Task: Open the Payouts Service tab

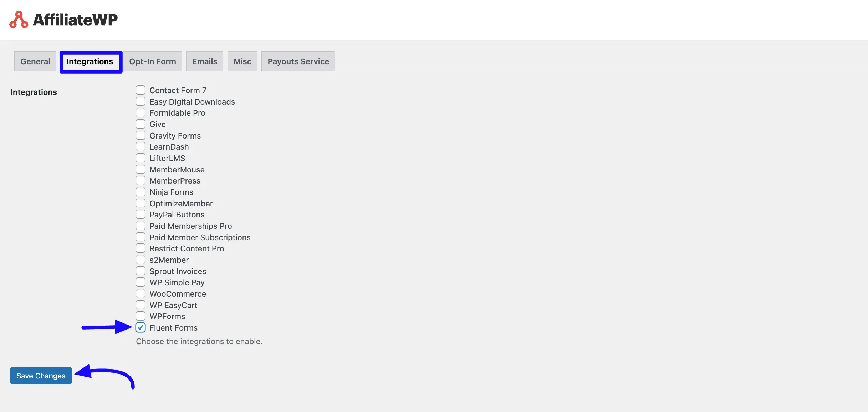Action: [x=298, y=61]
